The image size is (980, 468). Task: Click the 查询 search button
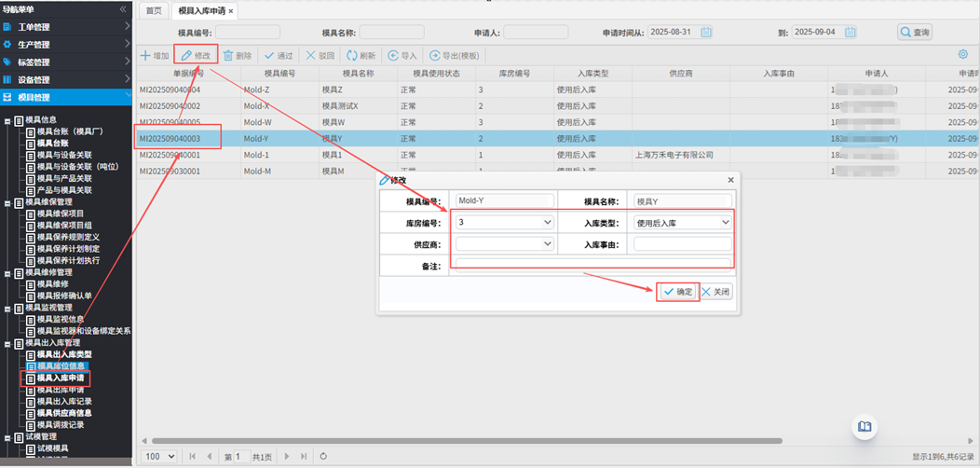(915, 33)
